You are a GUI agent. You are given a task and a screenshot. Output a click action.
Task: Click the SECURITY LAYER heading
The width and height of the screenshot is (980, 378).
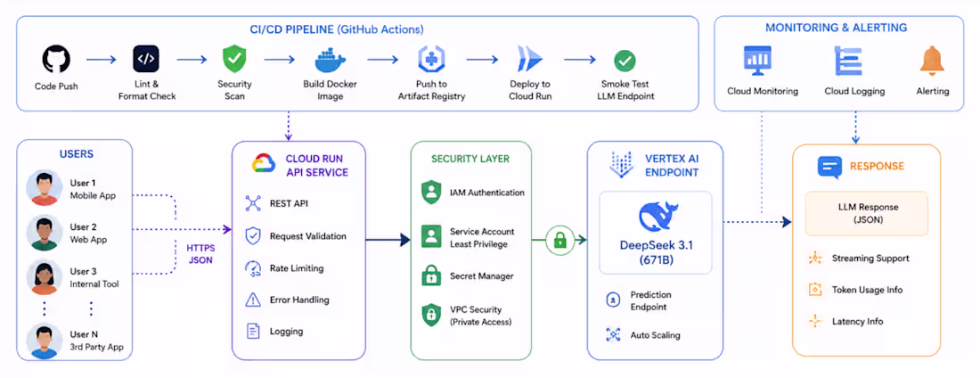[470, 159]
